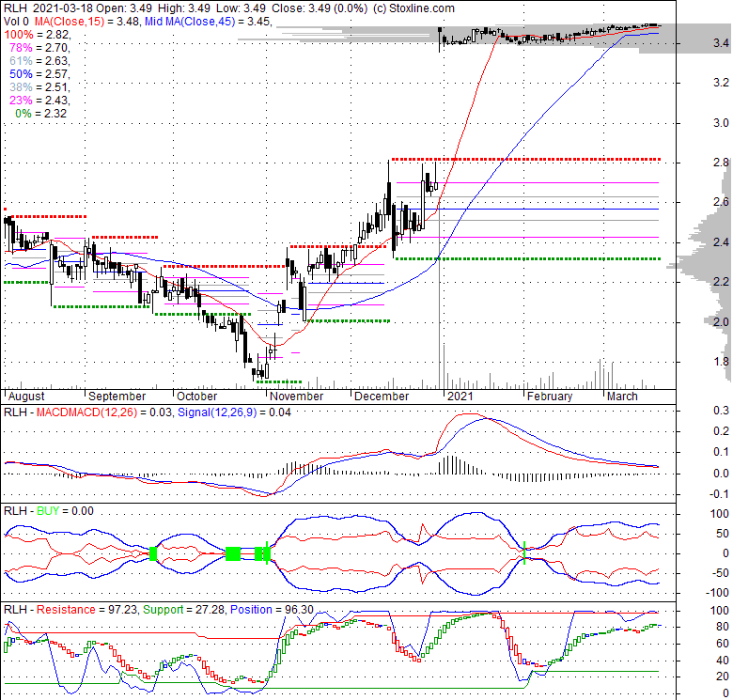Click the 2.4 price axis label
The width and height of the screenshot is (733, 700).
coord(721,242)
